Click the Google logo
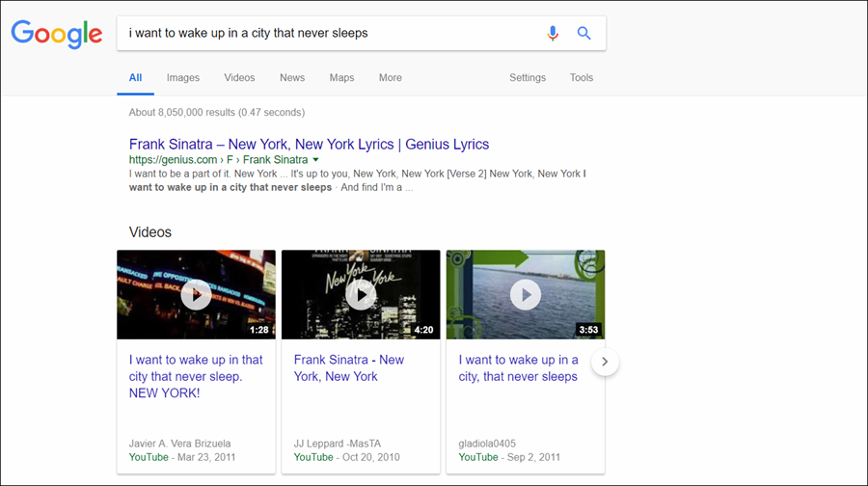868x486 pixels. pos(57,35)
